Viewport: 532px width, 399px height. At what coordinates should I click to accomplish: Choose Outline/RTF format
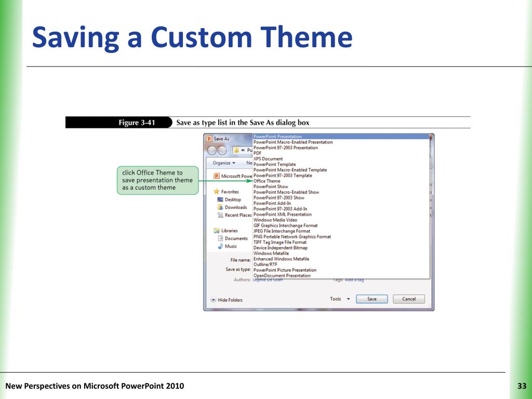(341, 264)
